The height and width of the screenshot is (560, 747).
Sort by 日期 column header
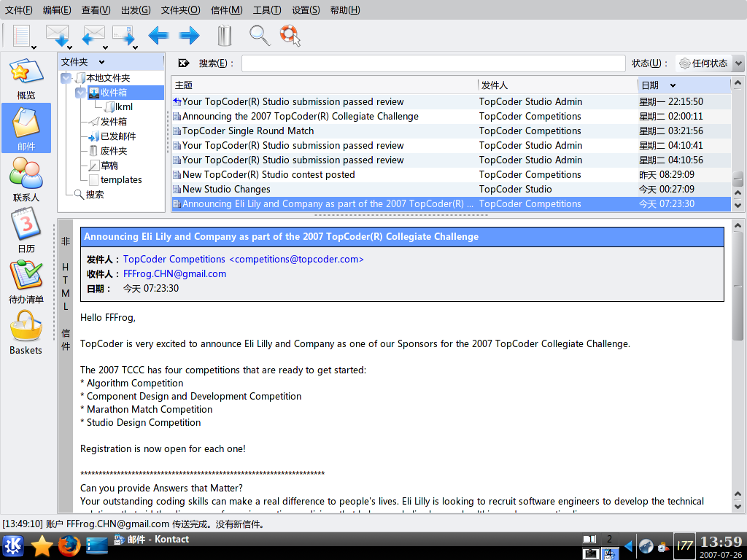pos(684,85)
